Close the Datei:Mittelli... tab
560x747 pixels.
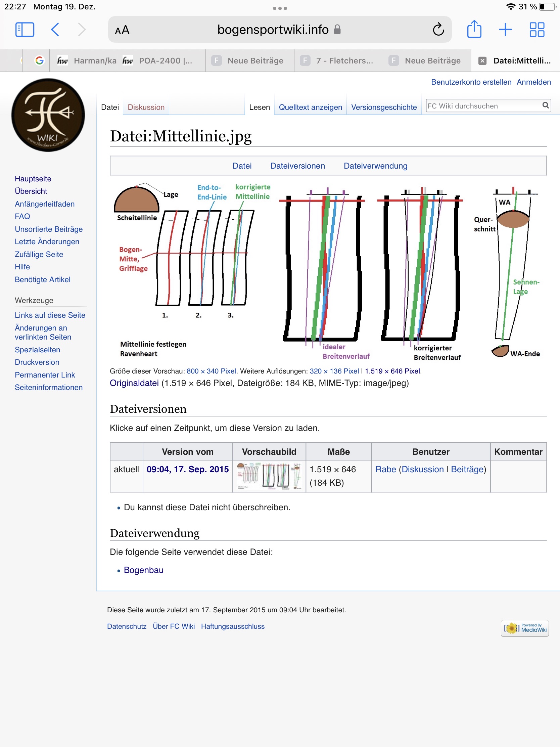tap(482, 61)
